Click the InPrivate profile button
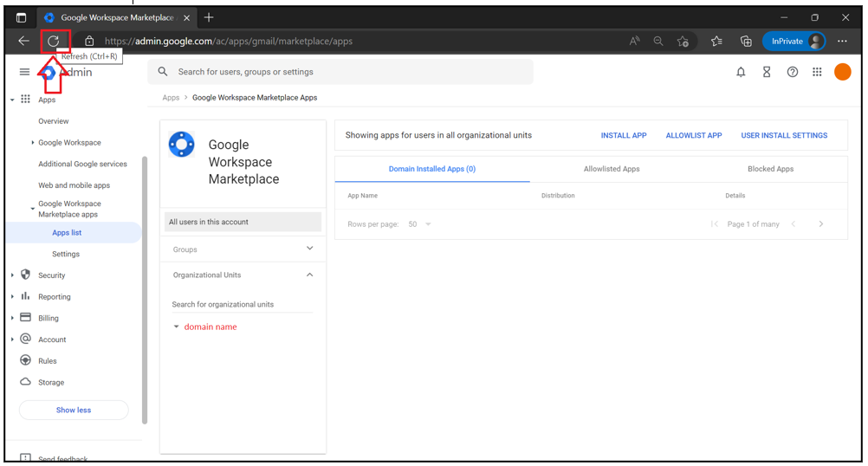 click(x=794, y=41)
